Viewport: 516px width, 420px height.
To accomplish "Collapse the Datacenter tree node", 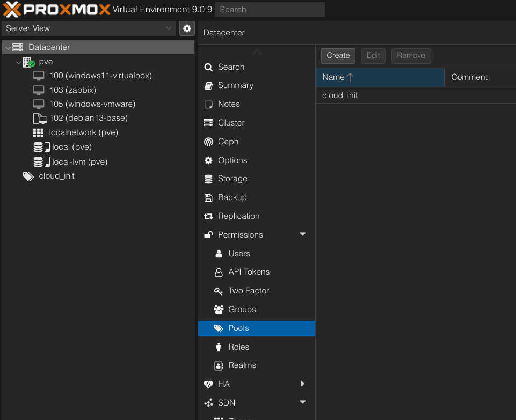I will (8, 48).
